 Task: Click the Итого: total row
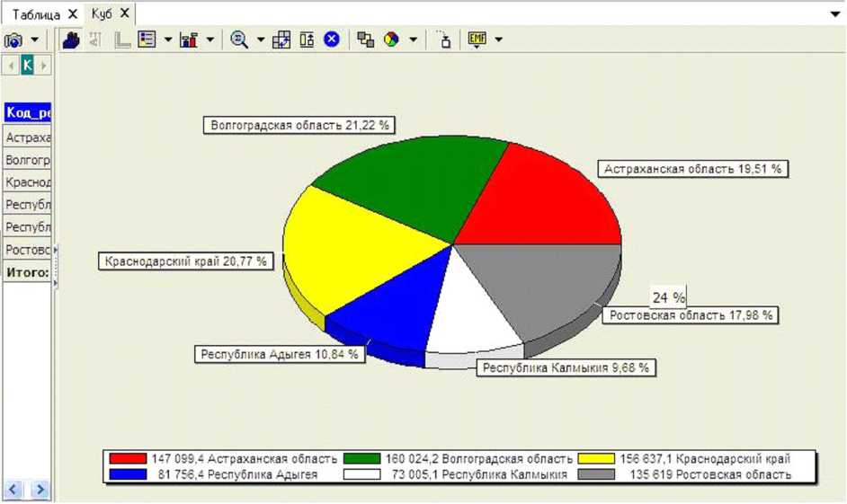28,272
